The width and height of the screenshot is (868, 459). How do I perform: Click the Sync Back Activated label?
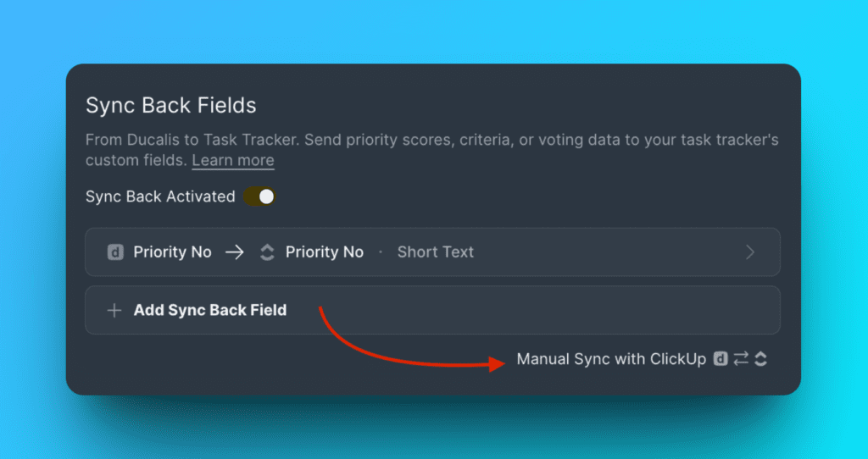tap(160, 196)
